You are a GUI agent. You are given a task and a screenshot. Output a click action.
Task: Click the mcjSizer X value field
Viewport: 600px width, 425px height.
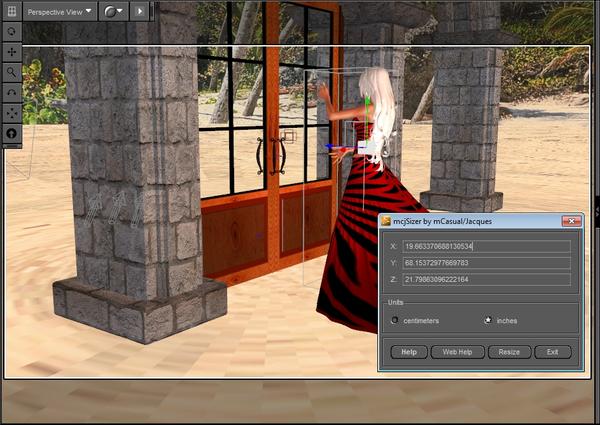(x=486, y=246)
